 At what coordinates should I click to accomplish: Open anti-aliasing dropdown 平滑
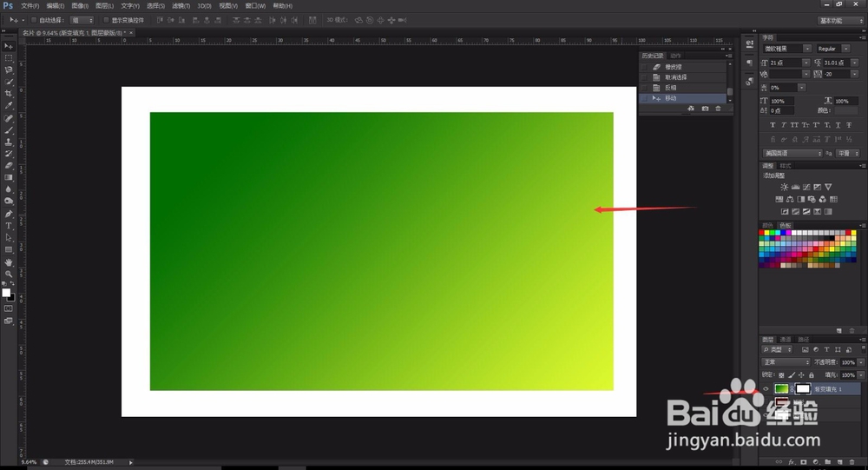click(847, 154)
